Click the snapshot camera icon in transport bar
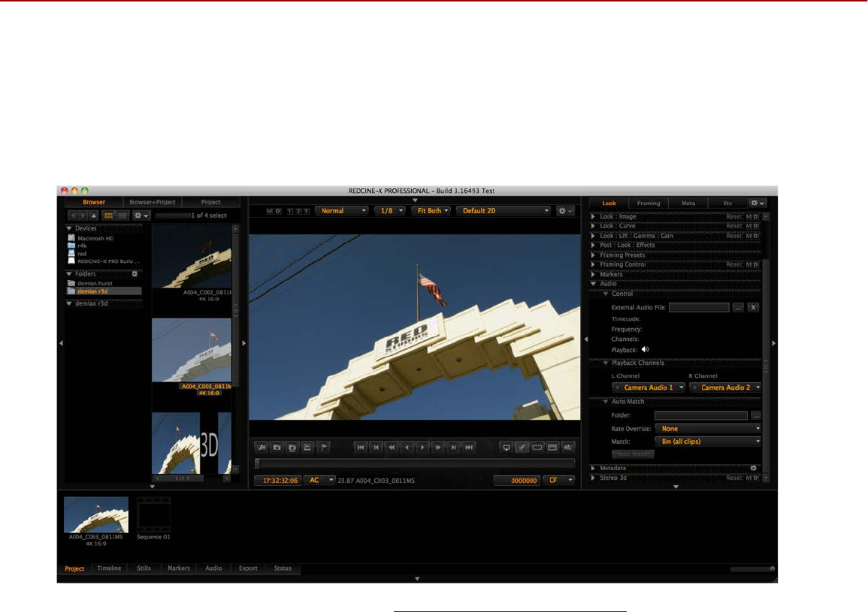868x612 pixels. coord(277,448)
